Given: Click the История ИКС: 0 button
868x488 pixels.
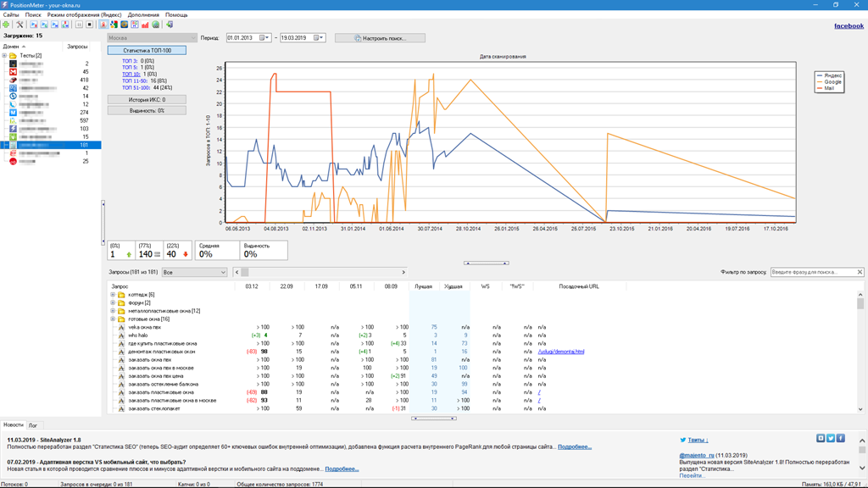Looking at the screenshot, I should click(x=147, y=100).
